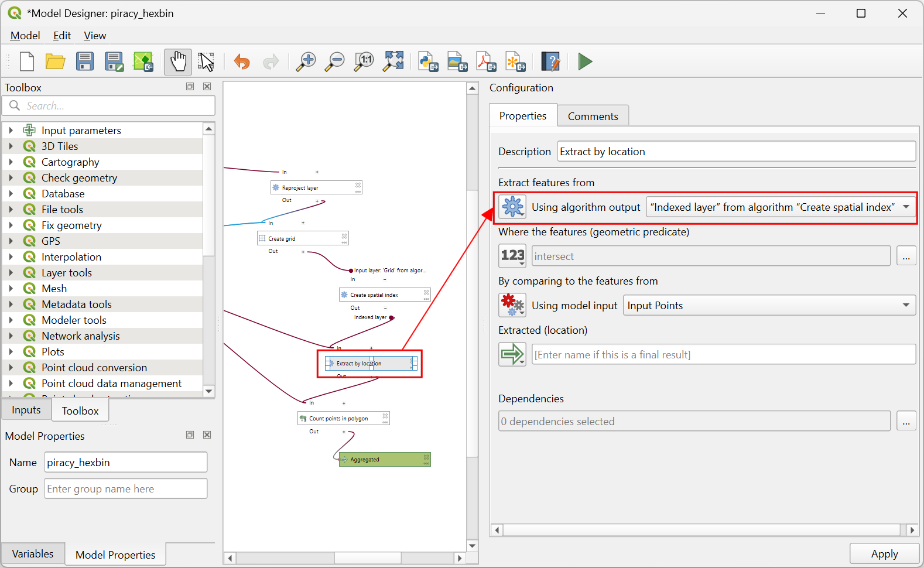Screen dimensions: 924x568
Task: Switch to the Comments tab
Action: coord(593,116)
